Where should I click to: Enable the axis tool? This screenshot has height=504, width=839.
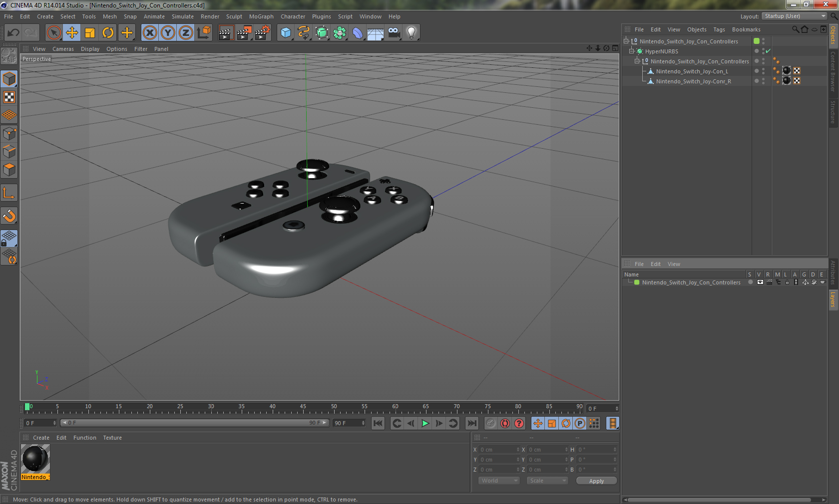[x=9, y=193]
